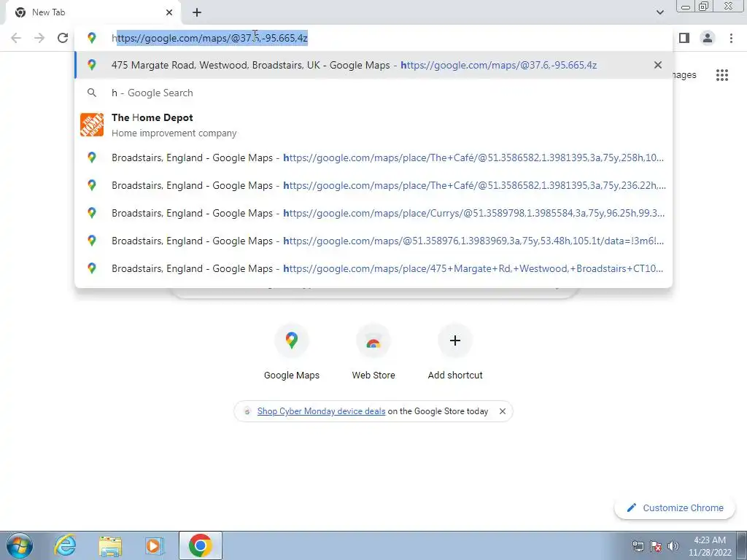
Task: Open Broadstairs suggestion for Currys URL
Action: click(x=373, y=213)
